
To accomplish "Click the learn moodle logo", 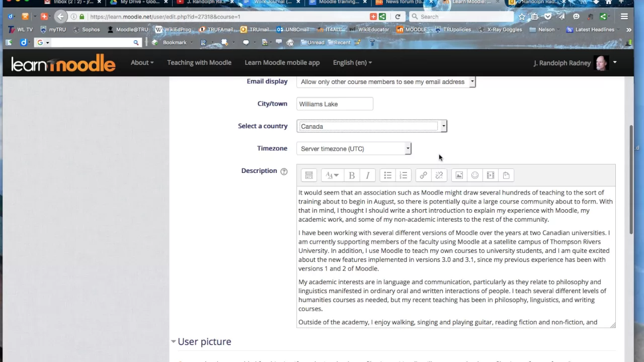I will (63, 63).
